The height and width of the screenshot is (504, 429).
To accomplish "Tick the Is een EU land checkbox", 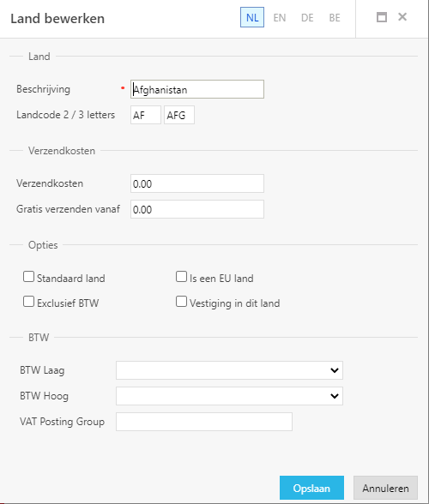I will click(x=182, y=277).
